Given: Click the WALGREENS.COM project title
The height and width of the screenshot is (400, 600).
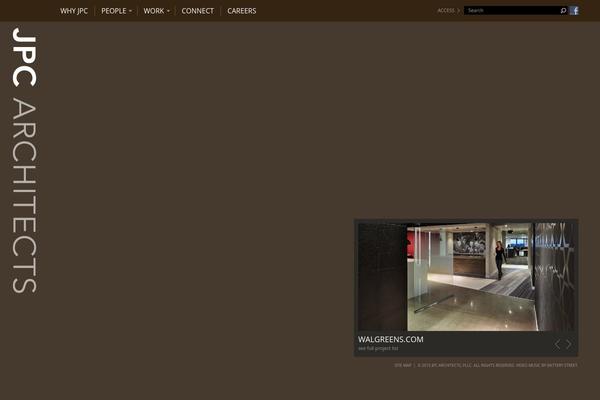Looking at the screenshot, I should click(x=390, y=339).
